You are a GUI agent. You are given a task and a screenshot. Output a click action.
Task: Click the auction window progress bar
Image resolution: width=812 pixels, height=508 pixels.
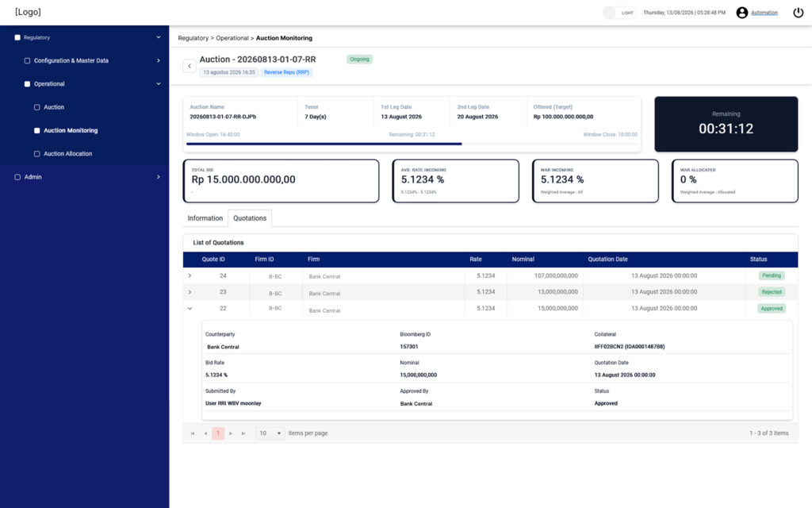click(x=412, y=144)
